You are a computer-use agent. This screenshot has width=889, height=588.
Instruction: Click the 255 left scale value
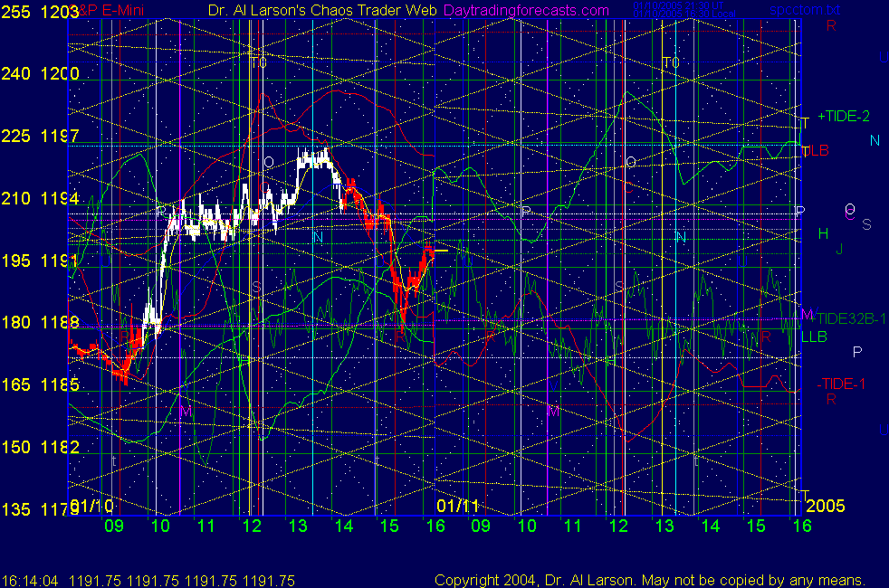(x=15, y=13)
